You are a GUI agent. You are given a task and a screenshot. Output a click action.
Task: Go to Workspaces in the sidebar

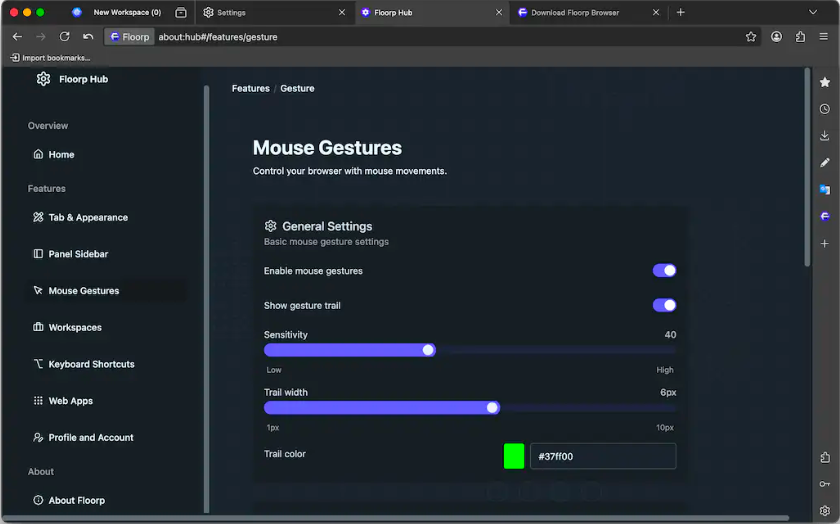(75, 328)
